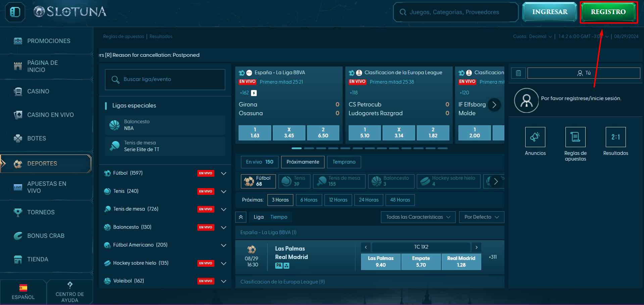Switch to En vivo 150 tab
644x305 pixels.
point(260,162)
